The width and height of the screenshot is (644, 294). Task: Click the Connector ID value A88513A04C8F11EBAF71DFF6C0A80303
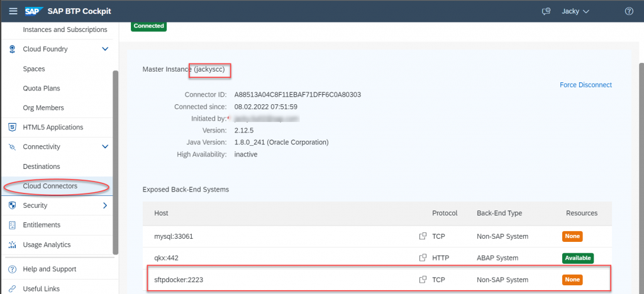coord(297,95)
